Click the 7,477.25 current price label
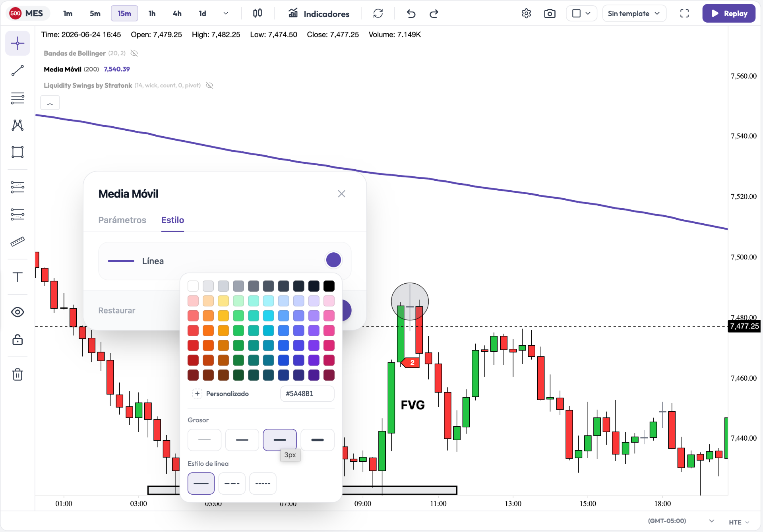This screenshot has width=763, height=532. (x=744, y=326)
